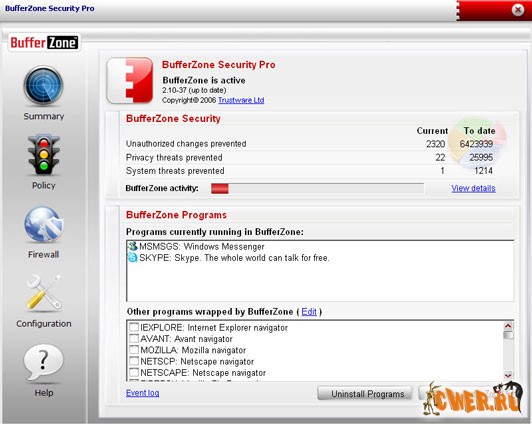Click the BufferZone logo at top left
The height and width of the screenshot is (424, 532).
[44, 43]
